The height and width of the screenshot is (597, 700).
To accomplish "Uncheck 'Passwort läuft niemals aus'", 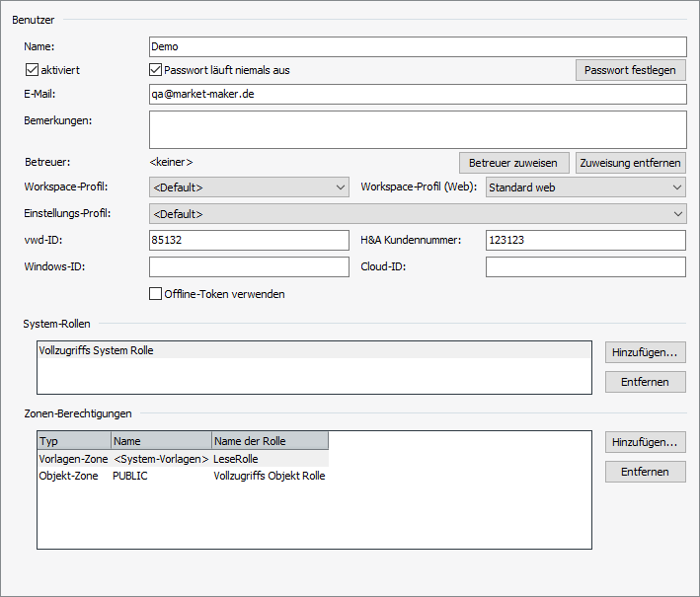I will (155, 70).
